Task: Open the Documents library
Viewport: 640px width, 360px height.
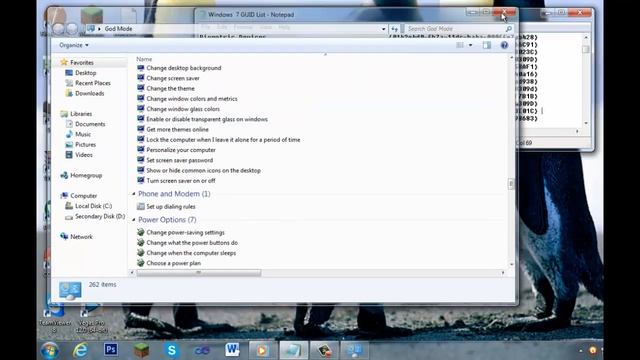Action: click(x=90, y=124)
